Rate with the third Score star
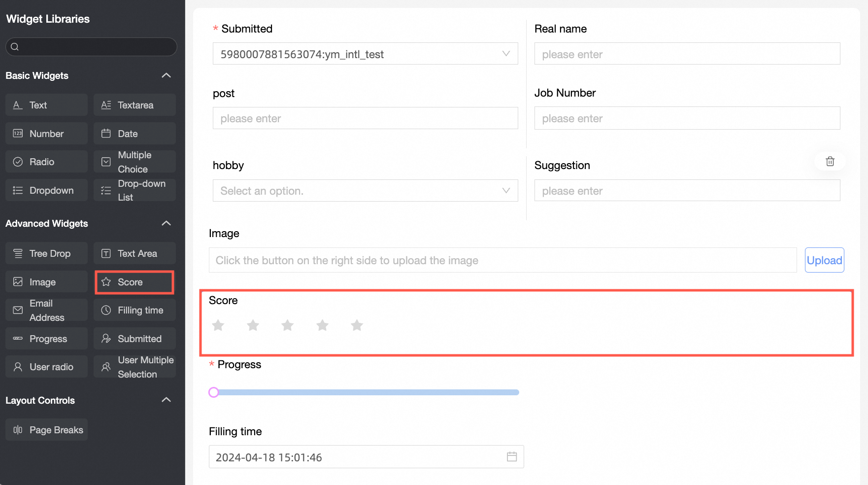 tap(288, 325)
